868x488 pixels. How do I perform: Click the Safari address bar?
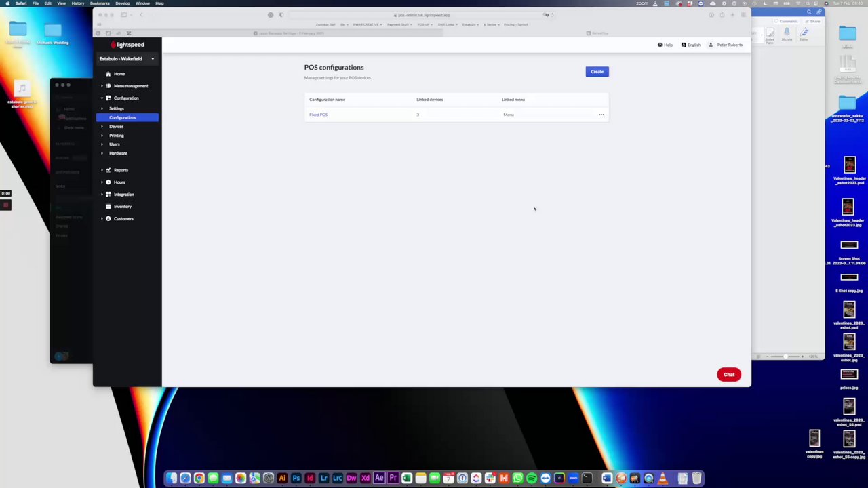422,15
